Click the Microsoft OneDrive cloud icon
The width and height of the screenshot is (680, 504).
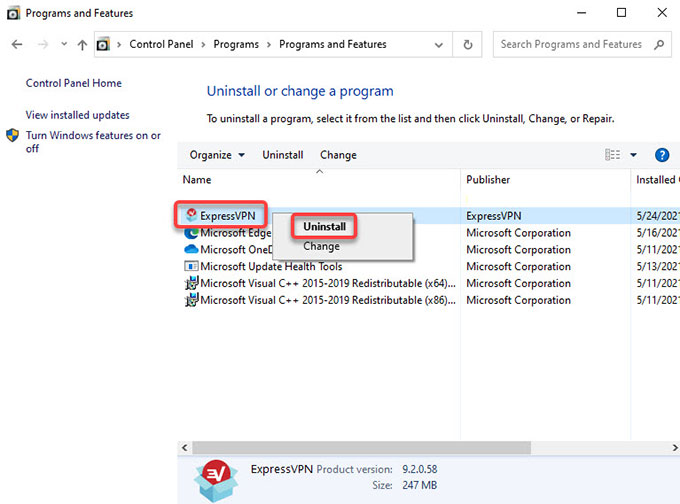(191, 249)
